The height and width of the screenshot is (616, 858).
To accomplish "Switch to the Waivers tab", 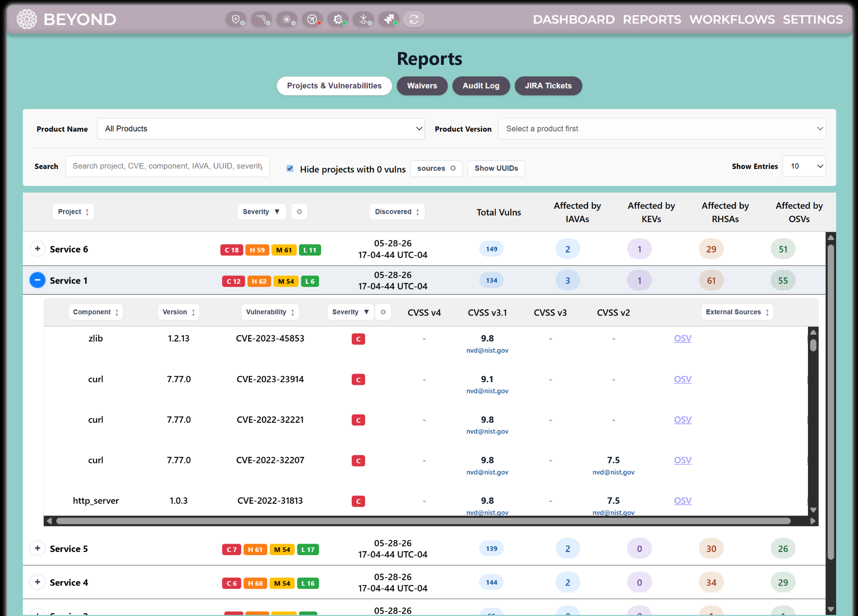I will (x=422, y=86).
